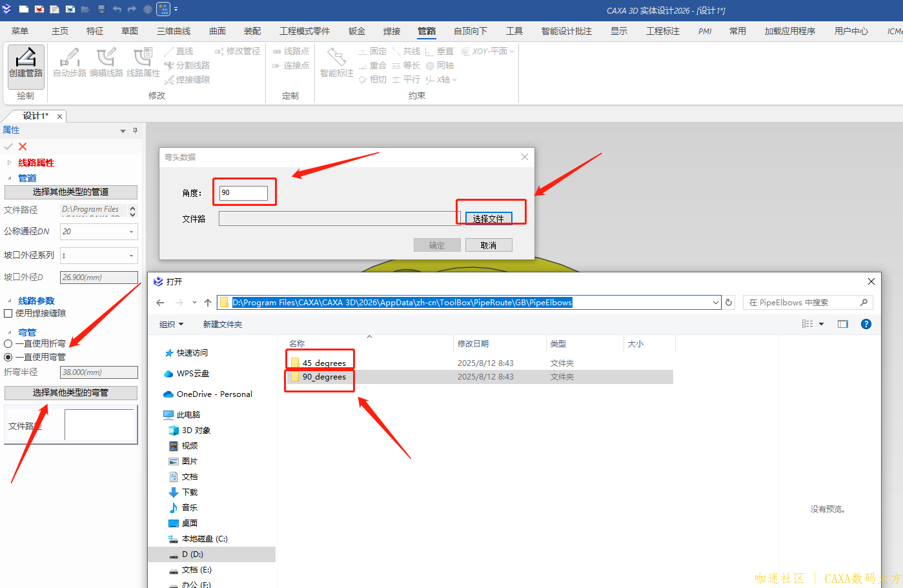Apply the 等长 equal length constraint
The width and height of the screenshot is (903, 588).
click(x=406, y=65)
